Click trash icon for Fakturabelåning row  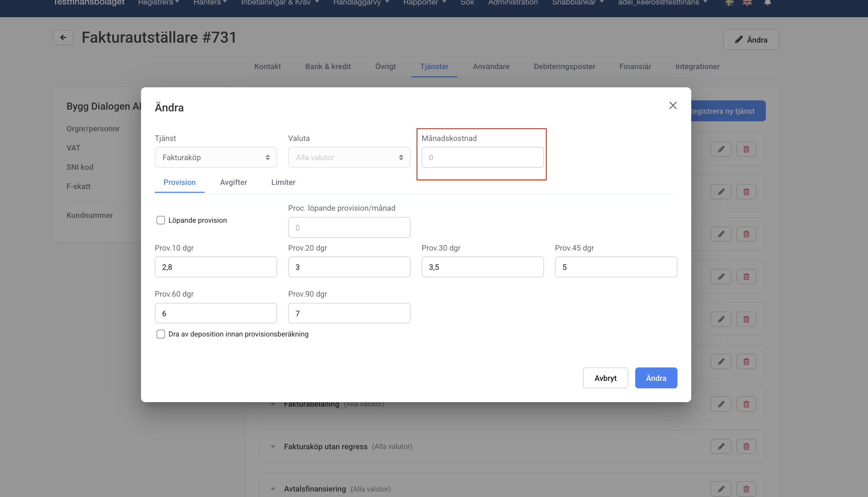pyautogui.click(x=746, y=404)
